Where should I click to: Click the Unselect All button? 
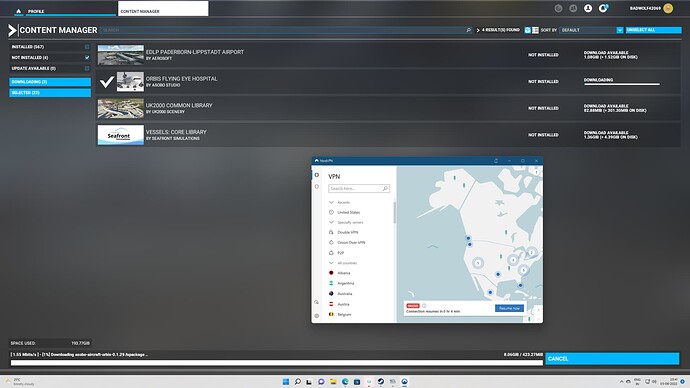coord(653,30)
